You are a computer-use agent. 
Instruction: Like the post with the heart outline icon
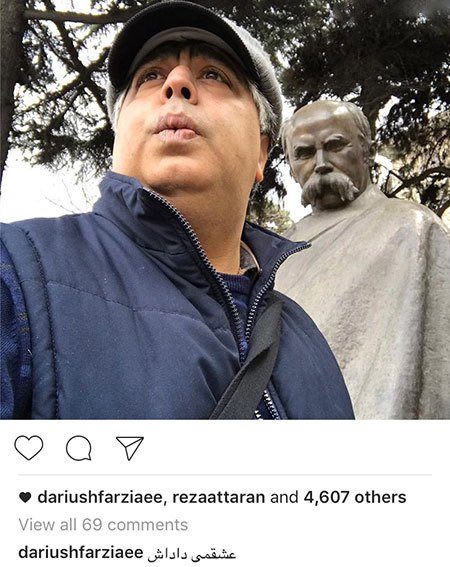(x=29, y=448)
